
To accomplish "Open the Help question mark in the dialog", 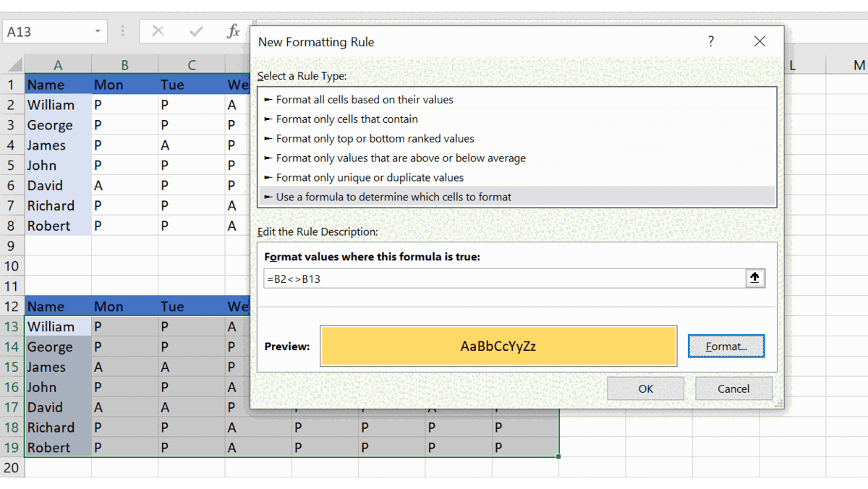I will 710,42.
